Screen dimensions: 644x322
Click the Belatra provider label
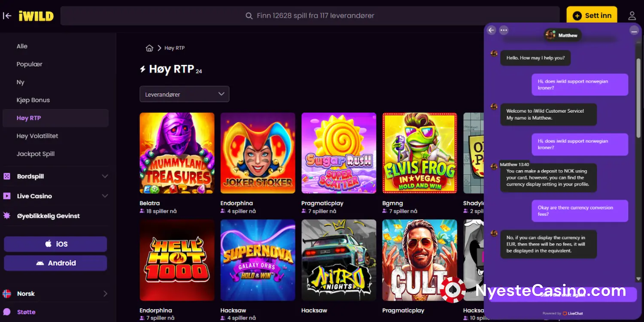click(x=149, y=203)
